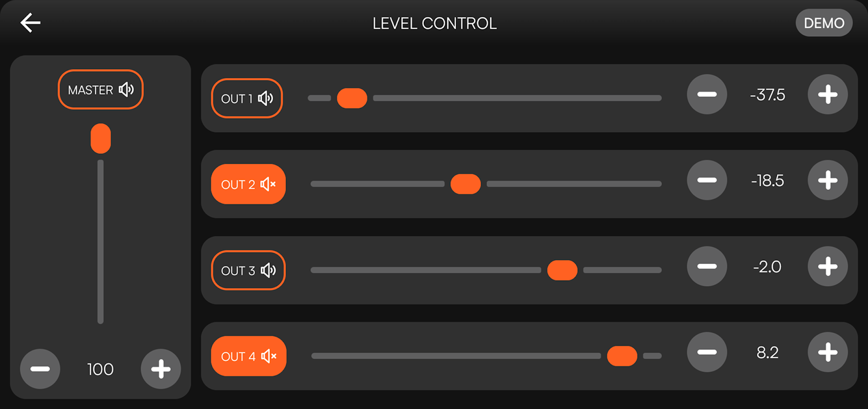The image size is (868, 409).
Task: Unmute the OUT 4 channel
Action: (249, 356)
